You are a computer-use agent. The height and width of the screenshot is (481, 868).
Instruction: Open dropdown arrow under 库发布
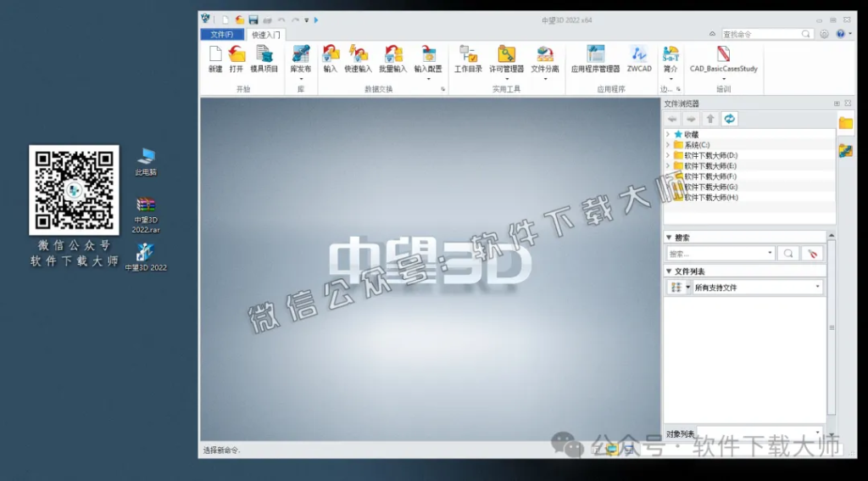(301, 79)
